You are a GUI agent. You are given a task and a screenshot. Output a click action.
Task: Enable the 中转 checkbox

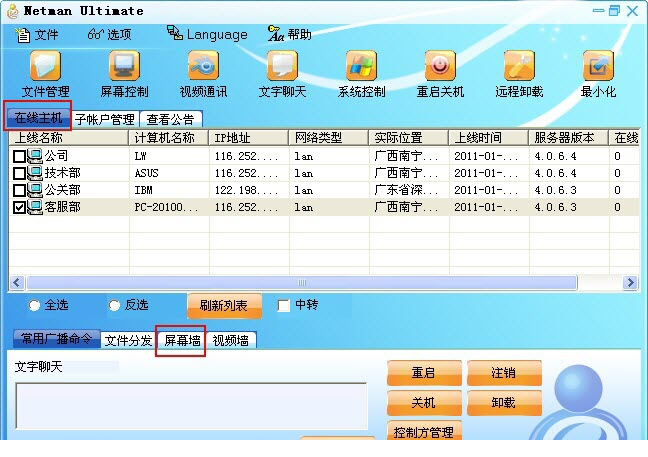tap(284, 305)
